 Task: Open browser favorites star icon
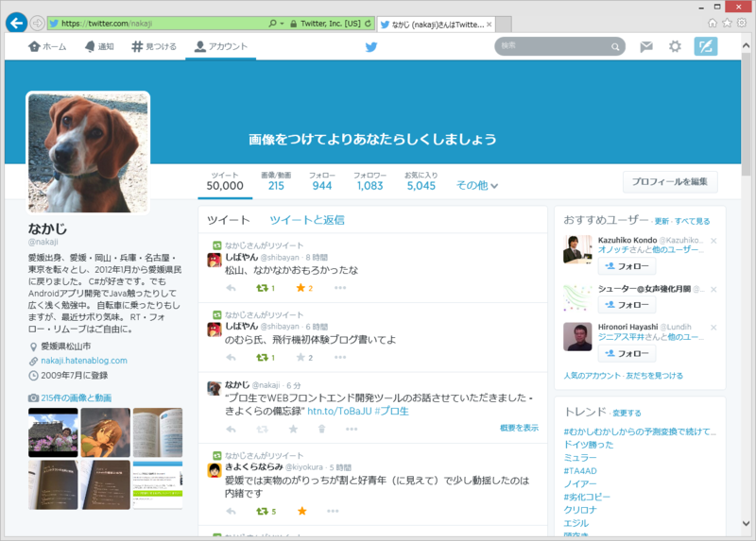pyautogui.click(x=727, y=23)
